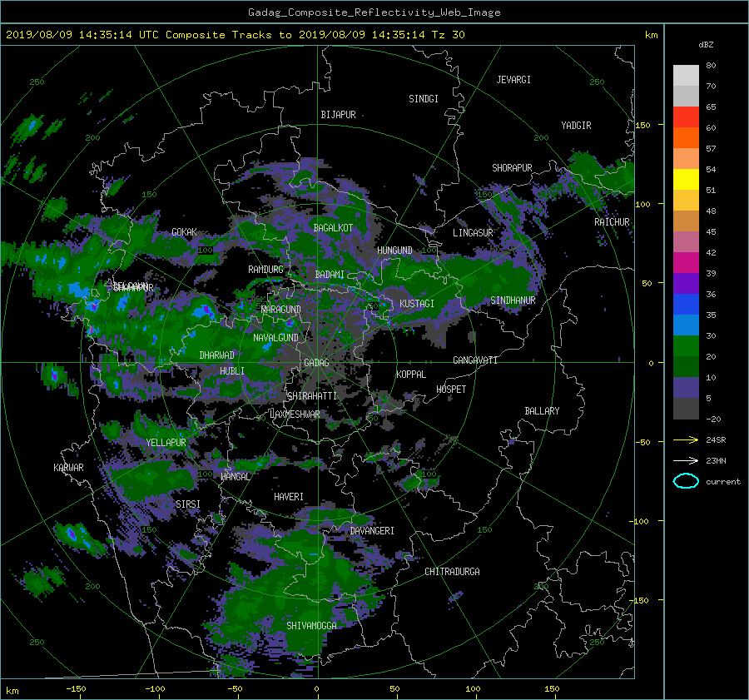Click the 57 value in dBZ legend
This screenshot has height=700, width=749.
tap(711, 149)
